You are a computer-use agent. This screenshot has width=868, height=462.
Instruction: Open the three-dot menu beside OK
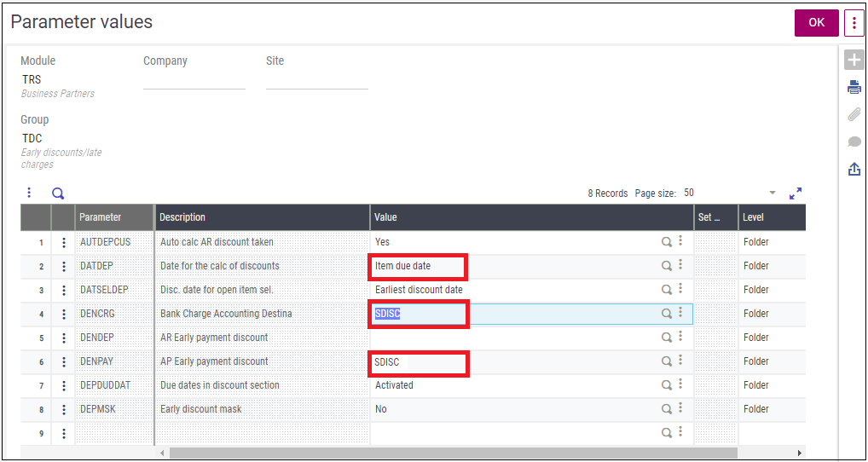point(854,23)
